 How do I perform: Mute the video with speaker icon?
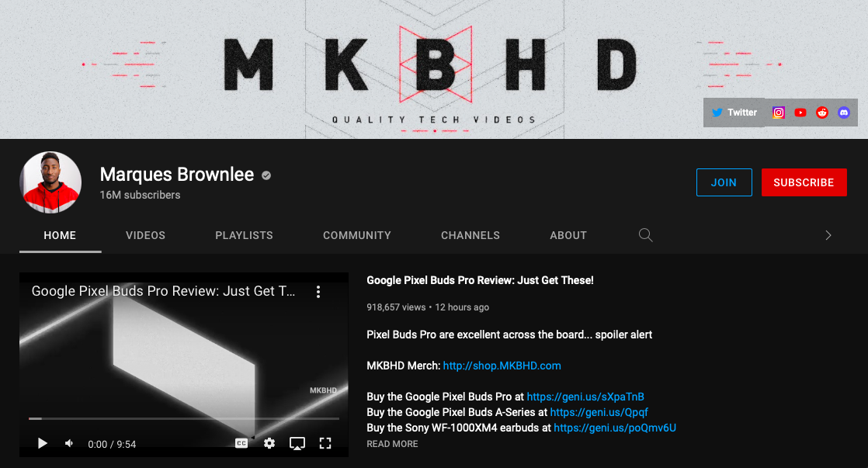69,443
